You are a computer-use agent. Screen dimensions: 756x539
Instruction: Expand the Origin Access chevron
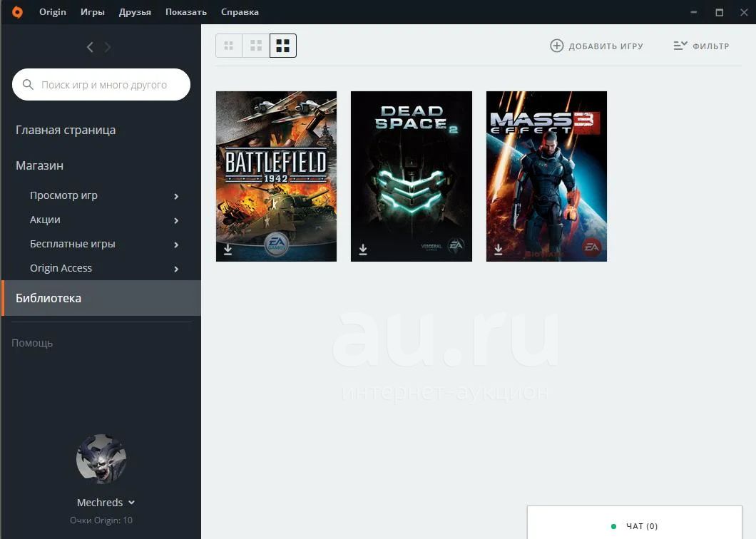tap(176, 269)
